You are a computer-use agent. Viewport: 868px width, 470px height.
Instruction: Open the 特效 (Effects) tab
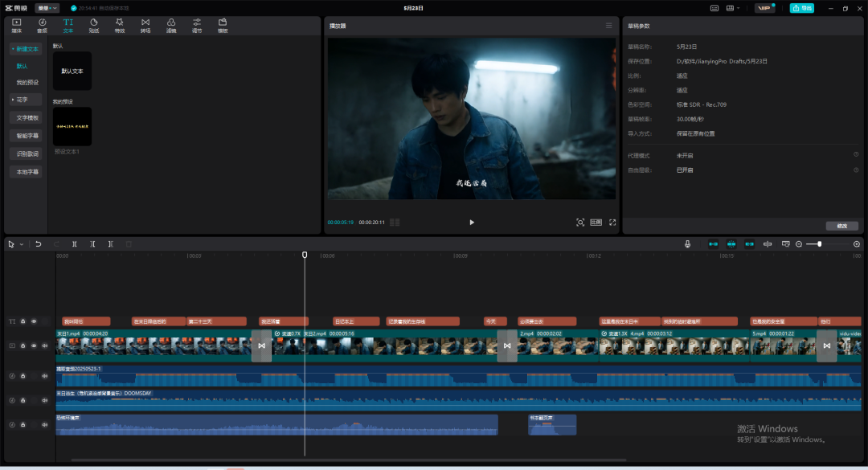coord(120,26)
